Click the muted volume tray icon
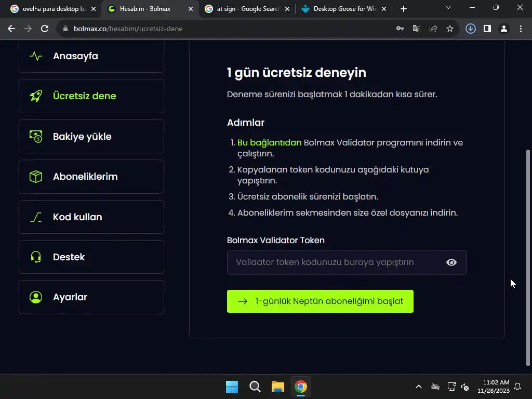The image size is (532, 399). point(465,387)
